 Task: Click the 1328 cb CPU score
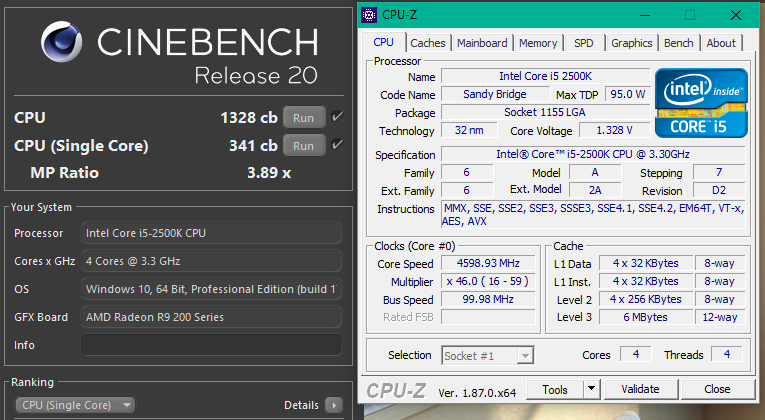(x=249, y=118)
